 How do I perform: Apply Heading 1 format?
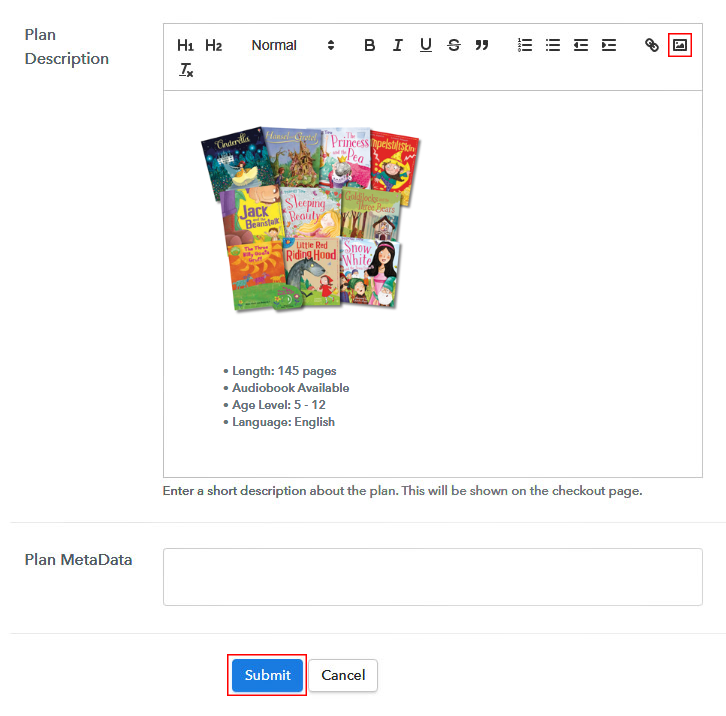coord(185,45)
